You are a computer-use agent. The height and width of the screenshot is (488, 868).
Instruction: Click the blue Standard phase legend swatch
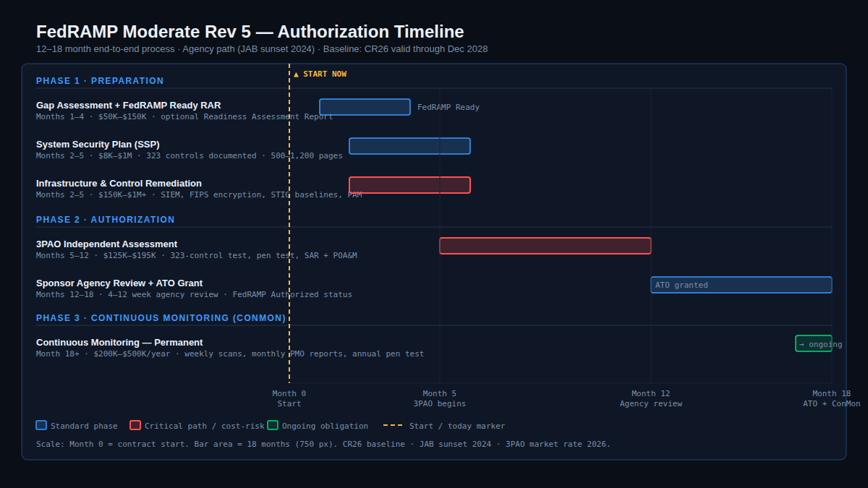coord(41,425)
